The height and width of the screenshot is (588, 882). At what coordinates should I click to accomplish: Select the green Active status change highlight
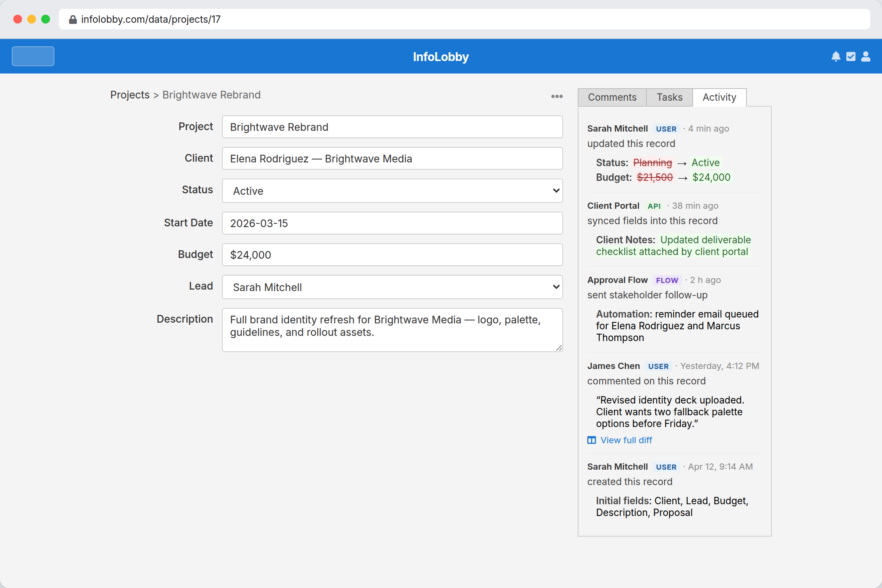pos(705,162)
